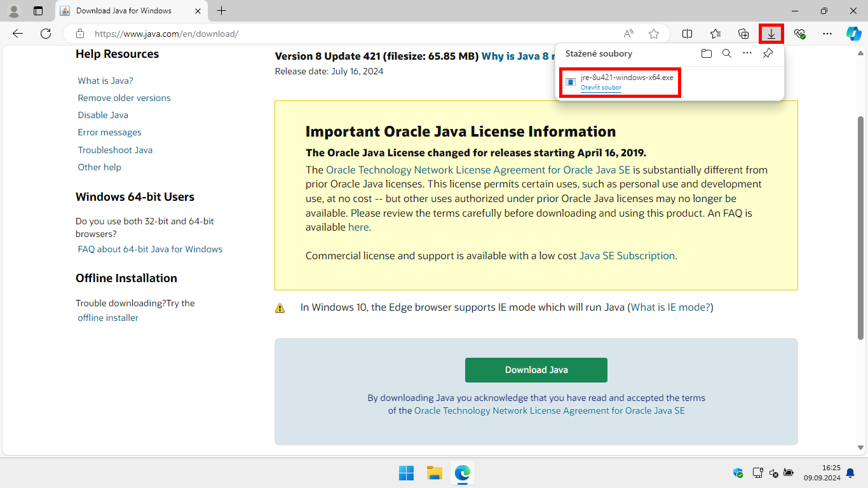The height and width of the screenshot is (488, 868).
Task: Refresh the Java download page
Action: 46,34
